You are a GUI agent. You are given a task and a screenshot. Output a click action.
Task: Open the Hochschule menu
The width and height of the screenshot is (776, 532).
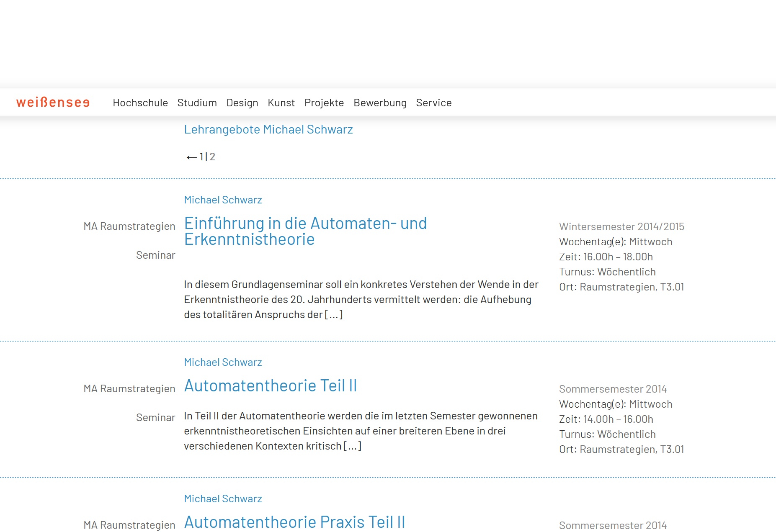pos(140,103)
